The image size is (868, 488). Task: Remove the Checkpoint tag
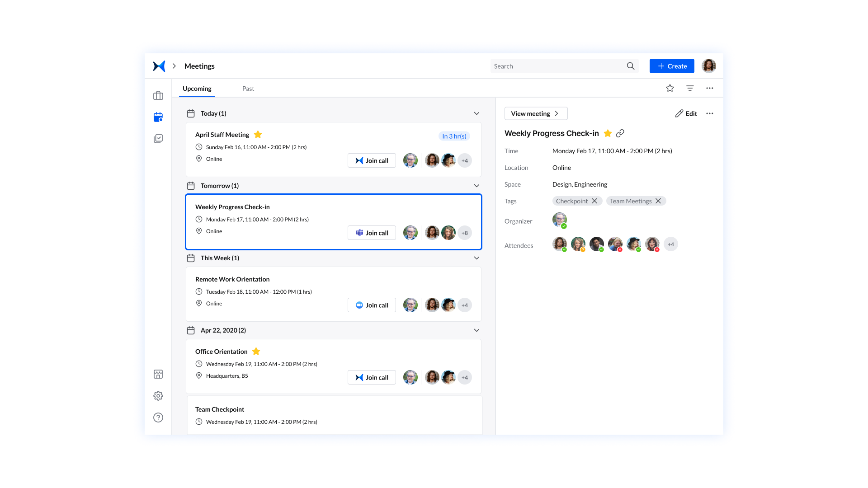595,201
